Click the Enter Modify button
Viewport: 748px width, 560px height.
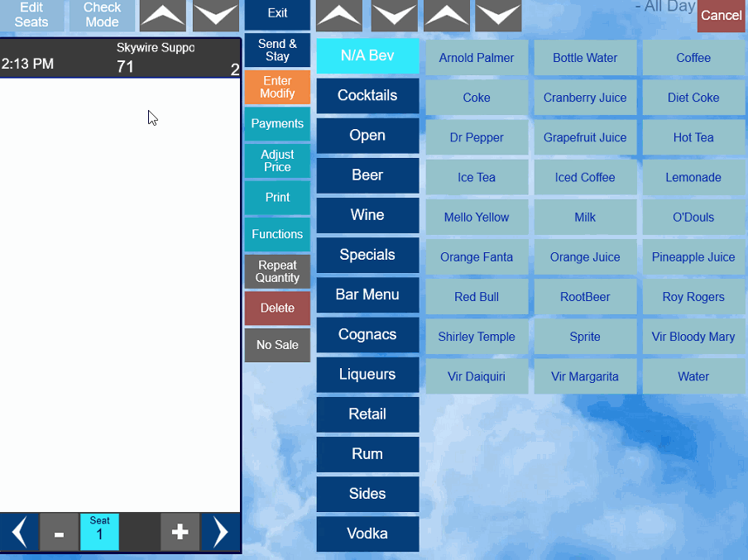point(277,88)
